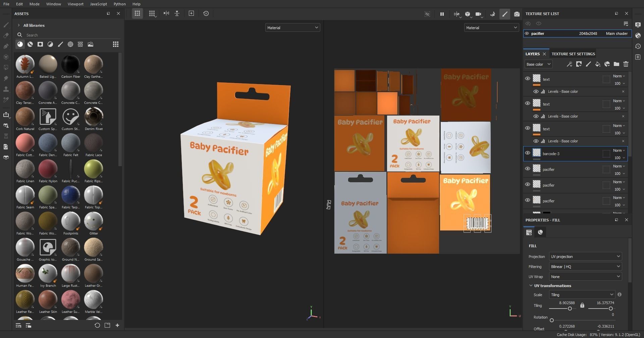This screenshot has width=644, height=338.
Task: Open the Viewport menu
Action: 75,4
